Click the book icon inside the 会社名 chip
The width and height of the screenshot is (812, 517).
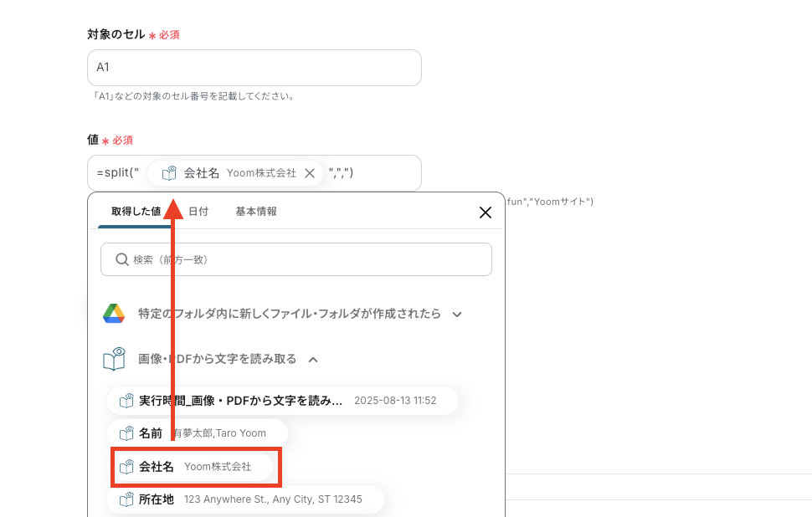[x=169, y=173]
